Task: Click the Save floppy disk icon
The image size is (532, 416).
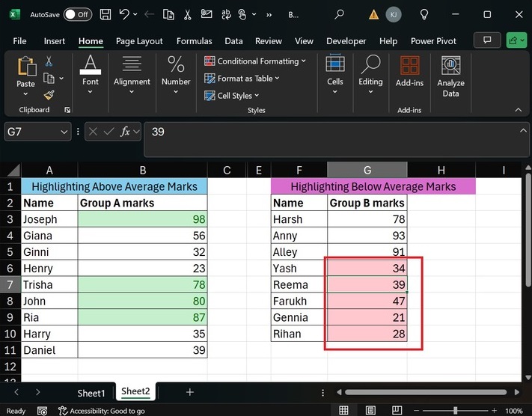Action: pyautogui.click(x=106, y=14)
